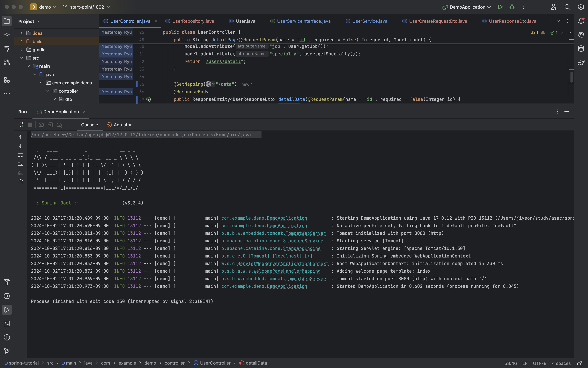Open the Gradle elephant tool window

pos(581,62)
